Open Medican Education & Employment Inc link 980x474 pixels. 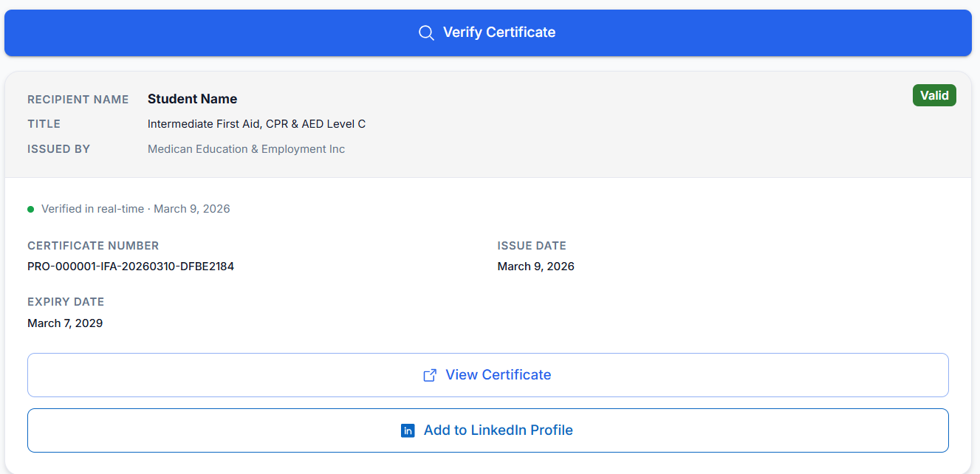246,148
